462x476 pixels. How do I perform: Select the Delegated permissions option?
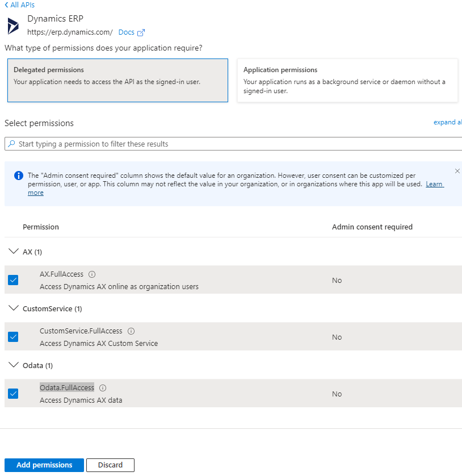click(117, 80)
